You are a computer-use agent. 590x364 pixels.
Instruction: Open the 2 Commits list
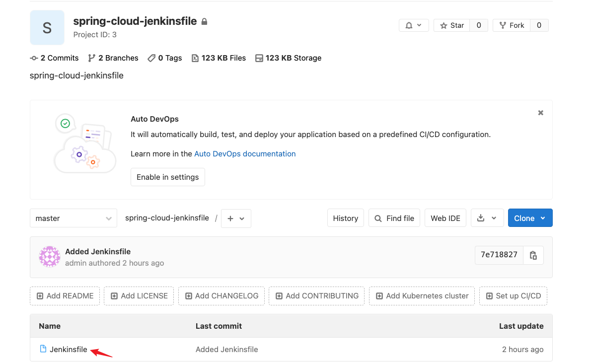(x=54, y=58)
